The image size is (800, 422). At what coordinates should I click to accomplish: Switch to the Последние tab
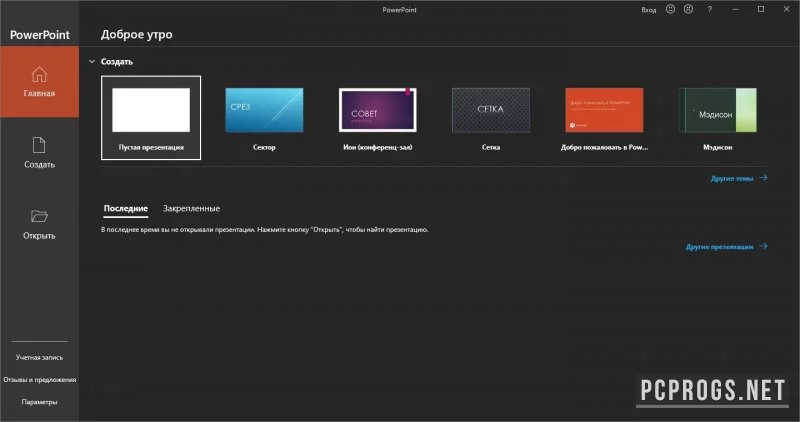(x=126, y=208)
